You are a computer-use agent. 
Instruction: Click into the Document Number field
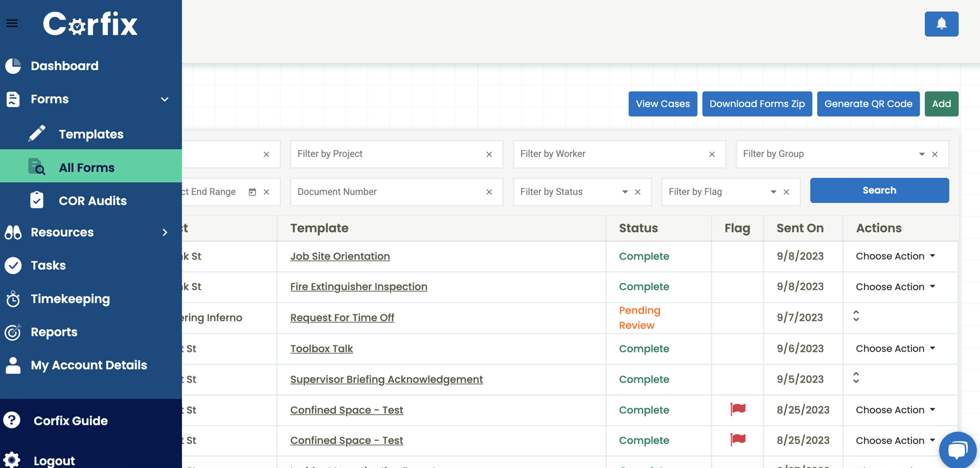387,192
